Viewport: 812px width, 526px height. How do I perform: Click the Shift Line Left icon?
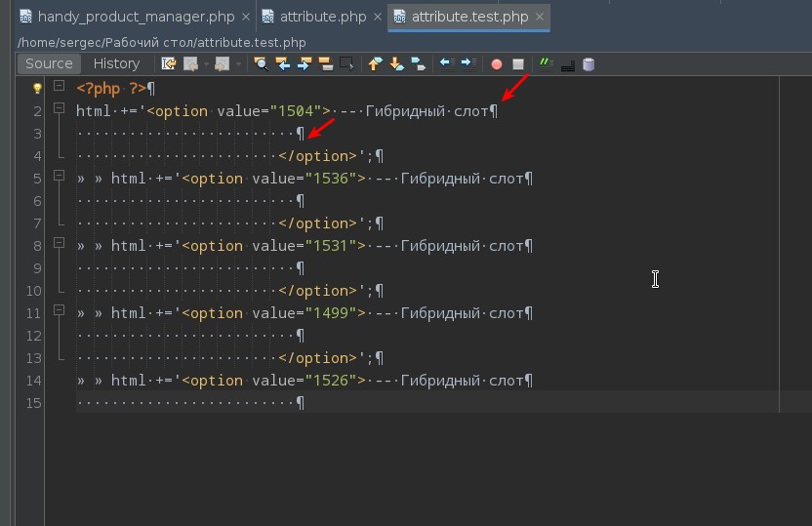click(446, 64)
